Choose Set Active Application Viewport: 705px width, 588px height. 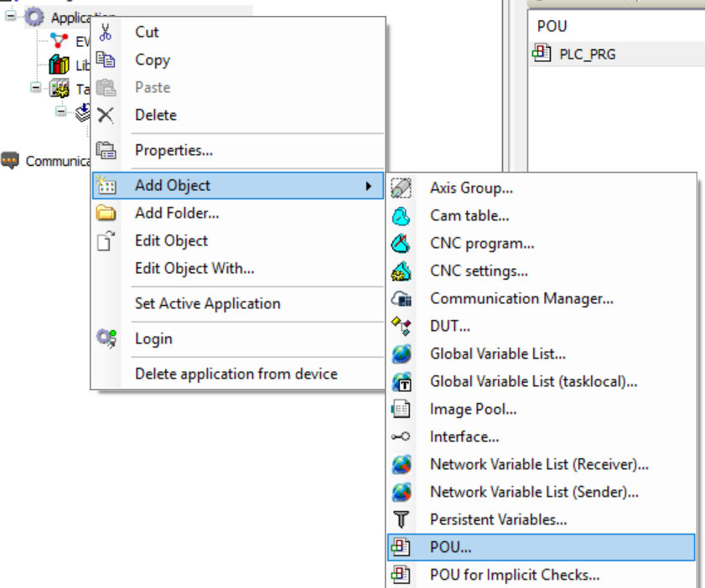tap(207, 303)
